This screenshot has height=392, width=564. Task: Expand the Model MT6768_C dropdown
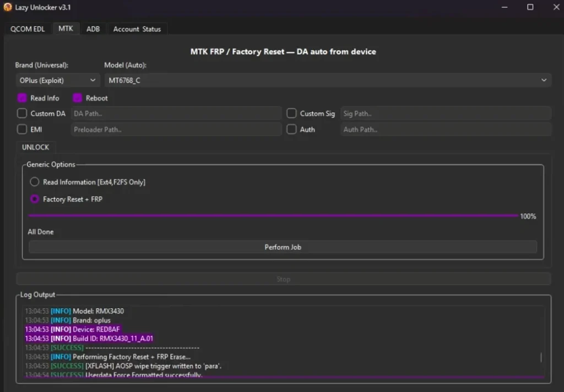328,80
